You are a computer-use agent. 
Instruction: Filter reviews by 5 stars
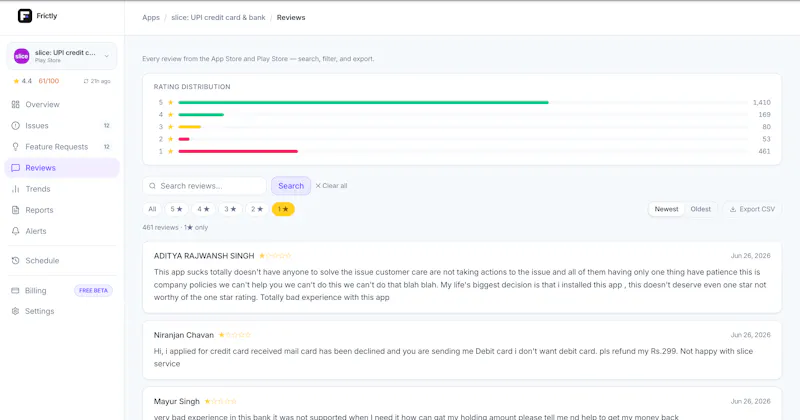tap(177, 209)
